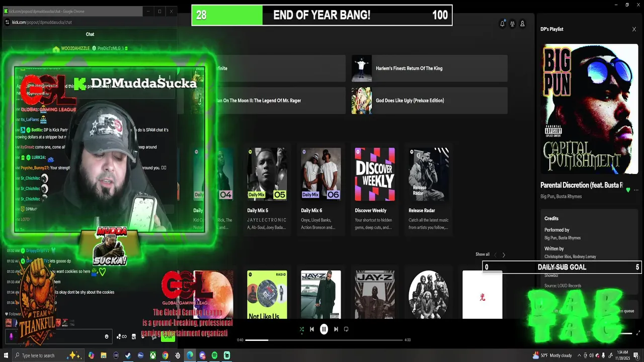
Task: Click Show all link in Spotify
Action: tap(482, 254)
